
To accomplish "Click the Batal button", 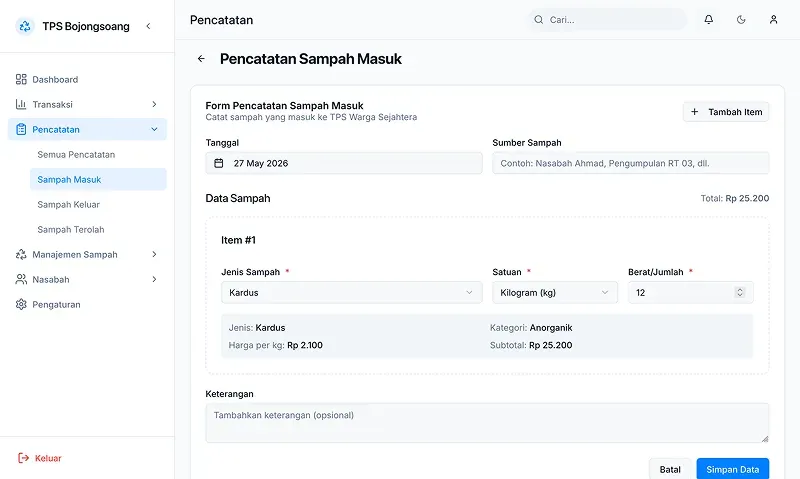I will point(670,469).
